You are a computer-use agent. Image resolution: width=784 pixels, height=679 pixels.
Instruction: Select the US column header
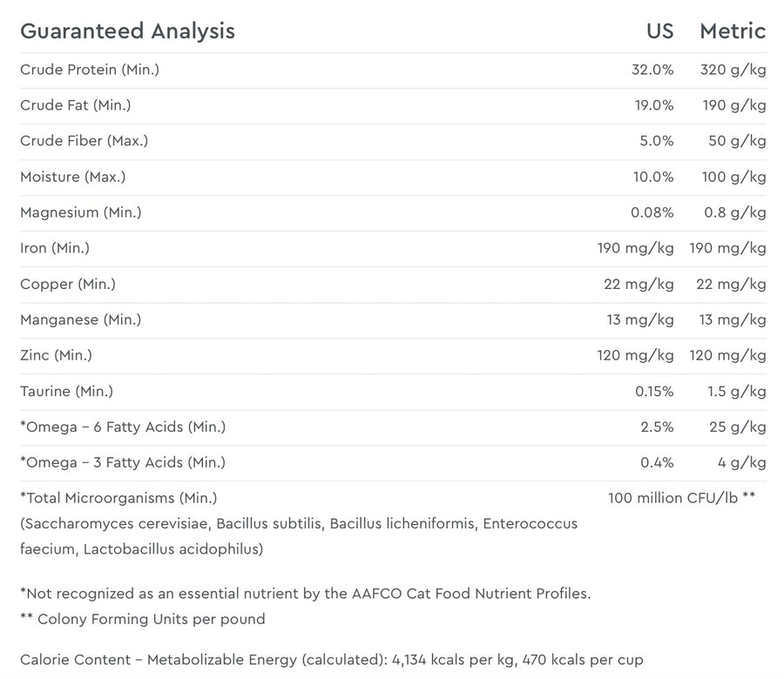(659, 31)
